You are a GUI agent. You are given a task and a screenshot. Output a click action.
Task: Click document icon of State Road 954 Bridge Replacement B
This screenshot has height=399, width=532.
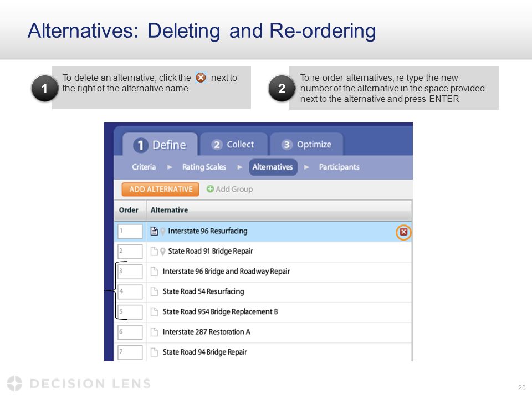click(155, 312)
